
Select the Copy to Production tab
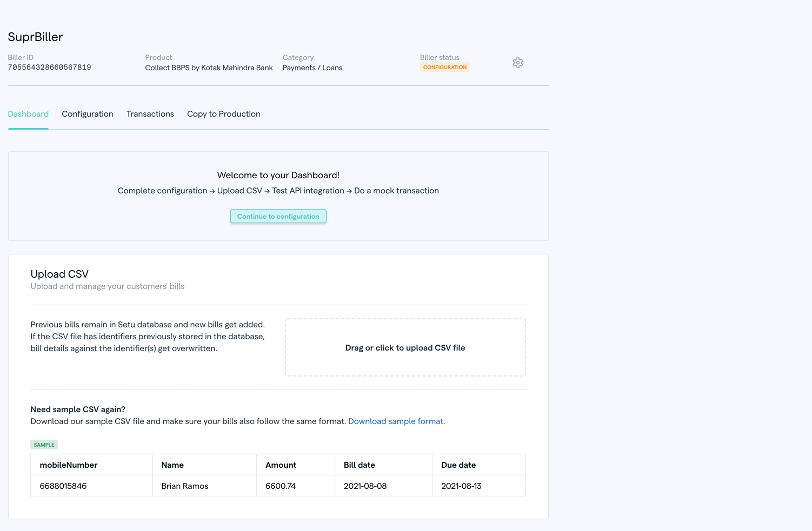pyautogui.click(x=223, y=114)
